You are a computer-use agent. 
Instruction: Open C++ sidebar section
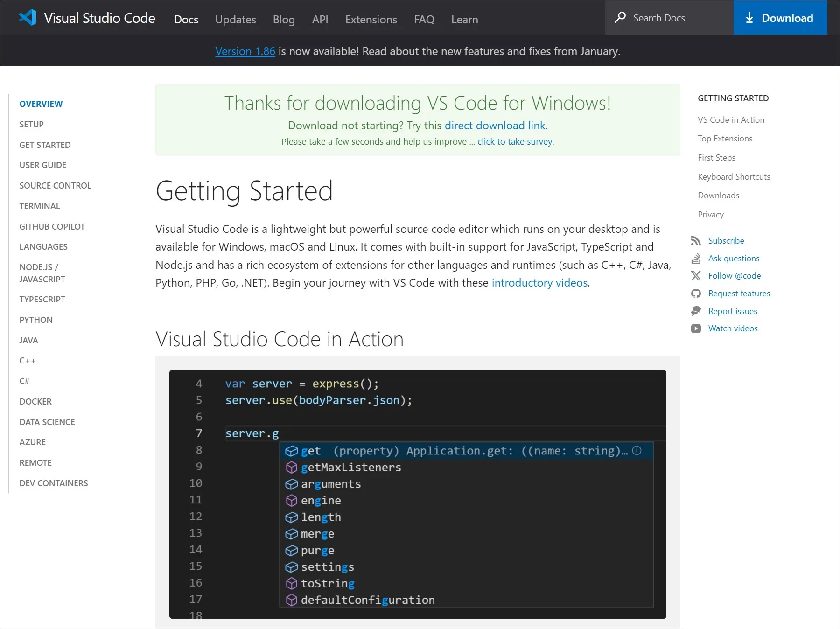tap(28, 361)
